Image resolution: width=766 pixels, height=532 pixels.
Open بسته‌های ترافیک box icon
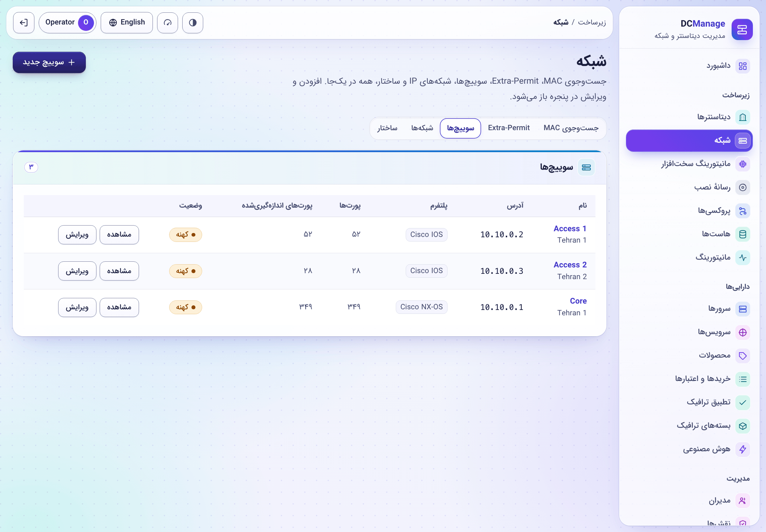pyautogui.click(x=743, y=426)
